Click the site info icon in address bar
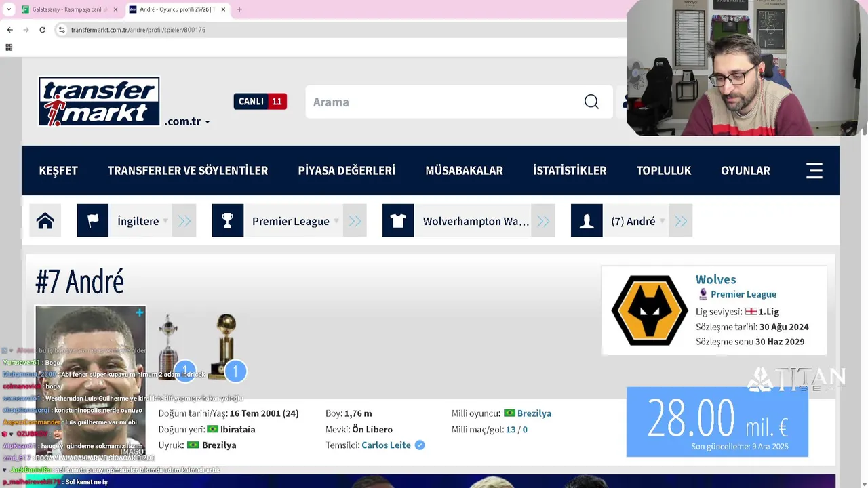Image resolution: width=868 pixels, height=488 pixels. coord(62,30)
